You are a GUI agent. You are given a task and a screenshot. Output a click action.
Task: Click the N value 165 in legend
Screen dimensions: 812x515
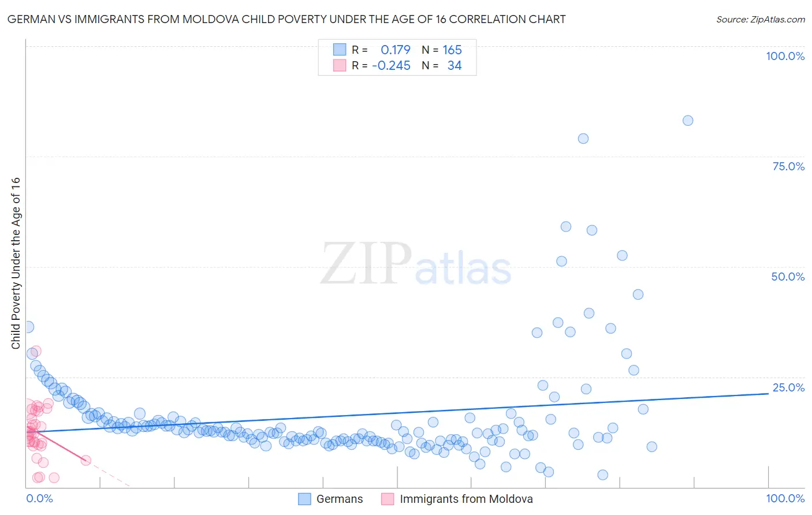coord(452,50)
